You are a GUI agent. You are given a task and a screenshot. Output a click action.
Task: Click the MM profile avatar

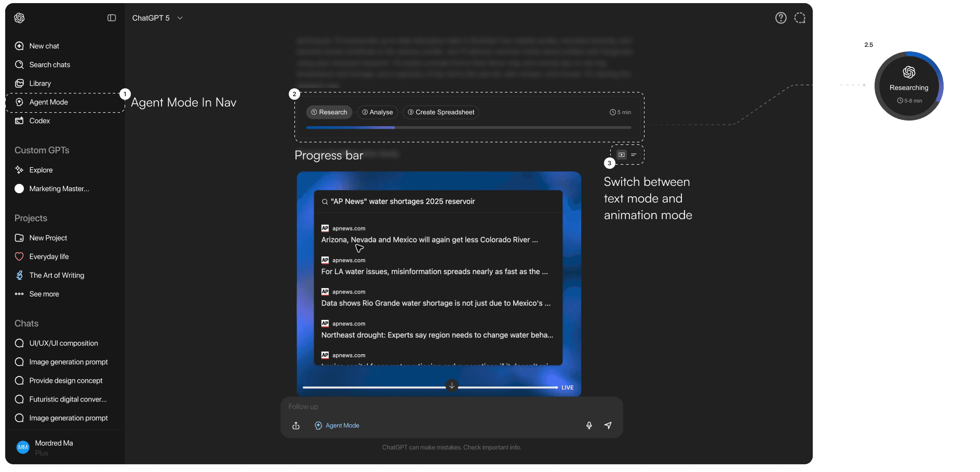click(23, 448)
